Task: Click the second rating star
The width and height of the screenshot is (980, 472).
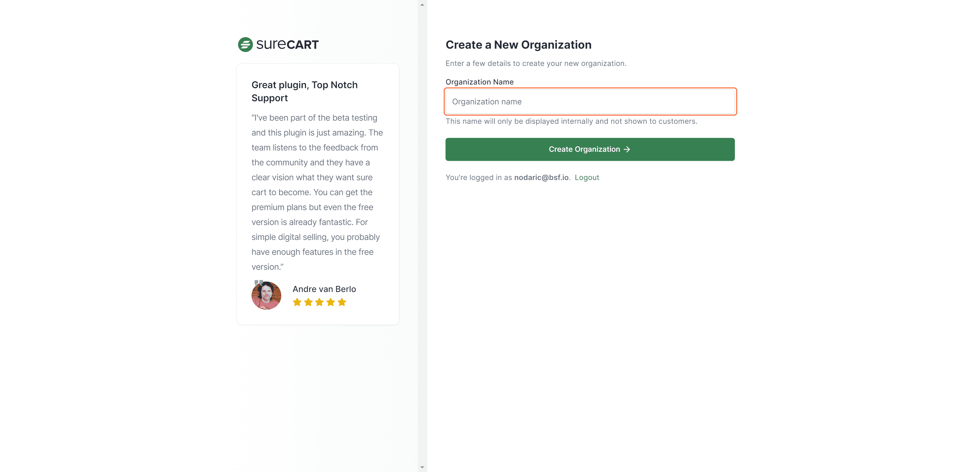Action: pos(308,302)
